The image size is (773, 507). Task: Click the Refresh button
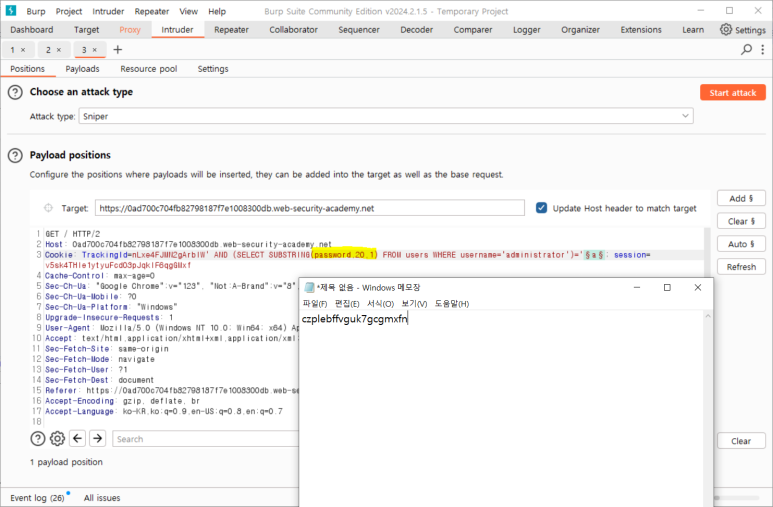[x=741, y=267]
